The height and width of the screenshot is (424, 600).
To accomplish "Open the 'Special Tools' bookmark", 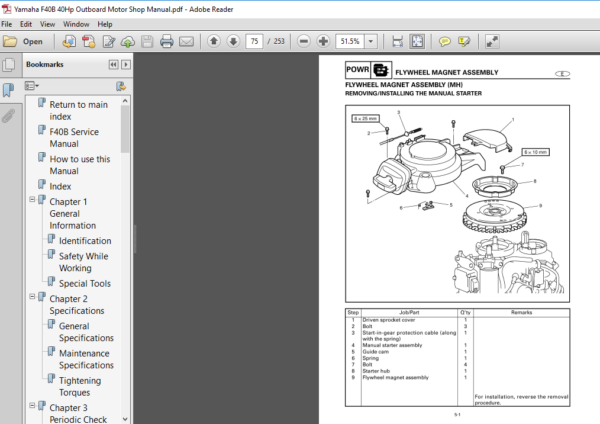I will (85, 284).
